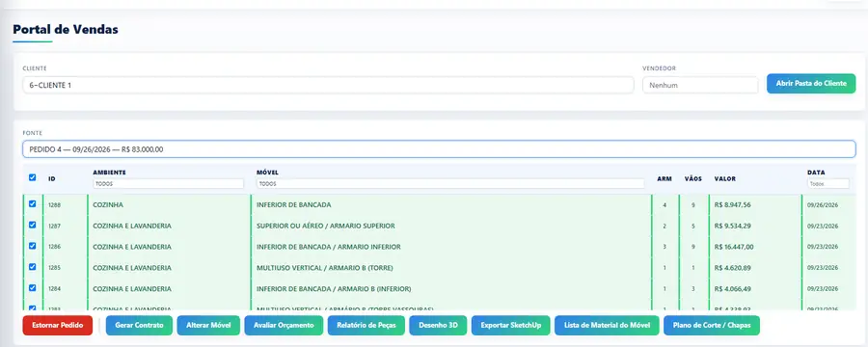
Task: Select SUPERIOR OU AÉREO / ARMARIO SUPERIOR
Action: tap(326, 226)
